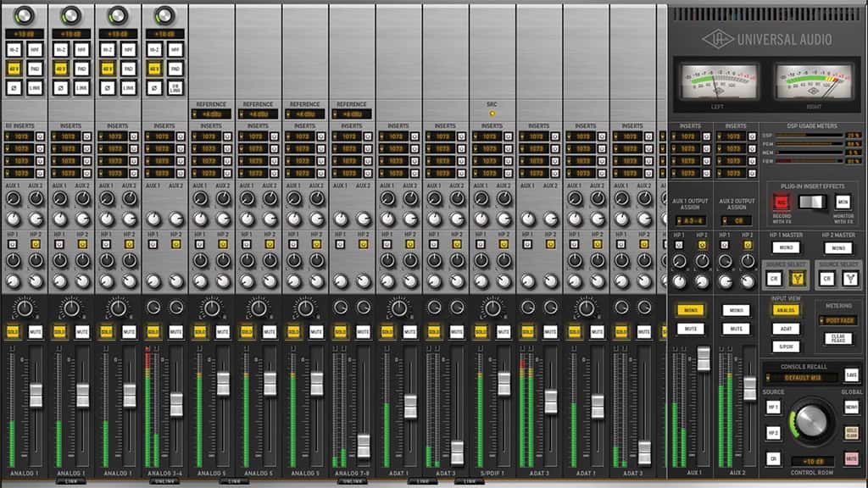The image size is (868, 488).
Task: Mute the ANALOG 7-8 channel
Action: (363, 331)
